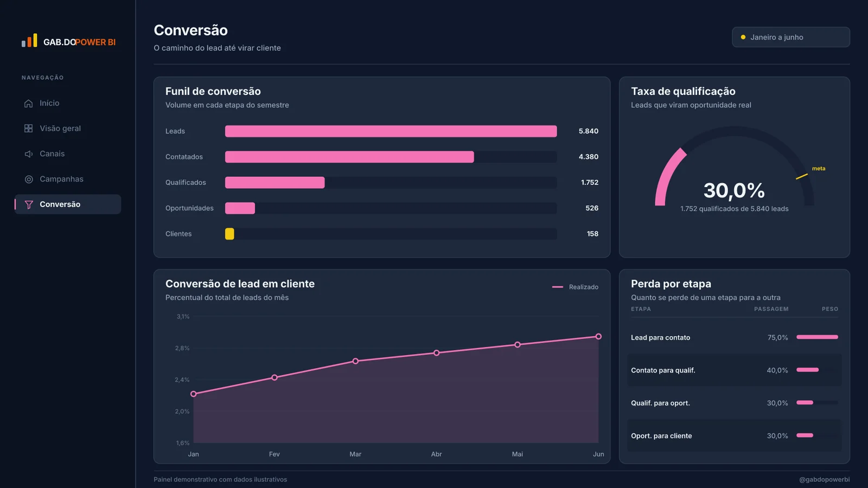The height and width of the screenshot is (488, 868).
Task: Click the pink Leads funnel bar
Action: coord(391,131)
